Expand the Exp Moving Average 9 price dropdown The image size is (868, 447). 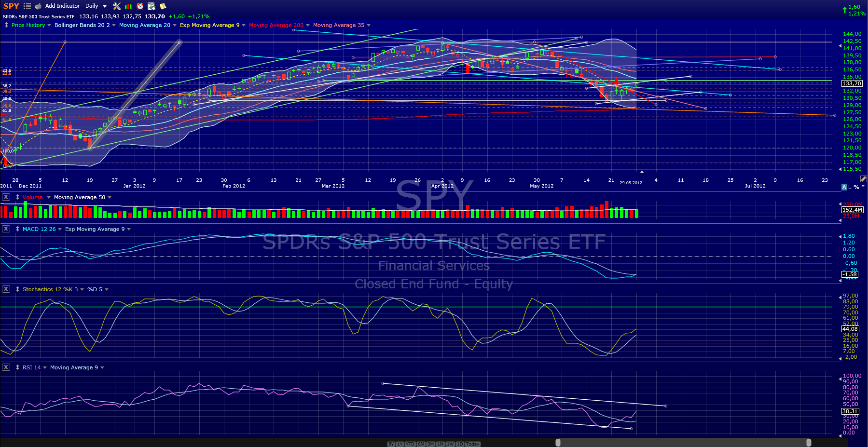244,25
